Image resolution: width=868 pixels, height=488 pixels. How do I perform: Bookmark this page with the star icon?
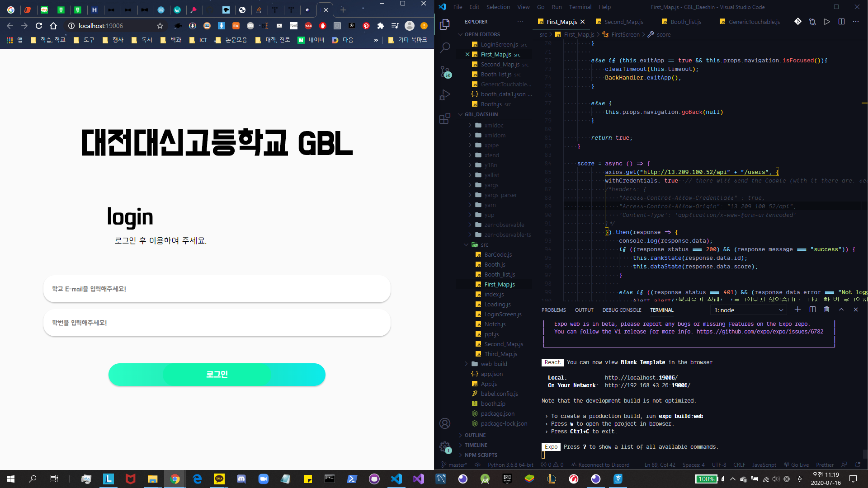click(x=160, y=26)
